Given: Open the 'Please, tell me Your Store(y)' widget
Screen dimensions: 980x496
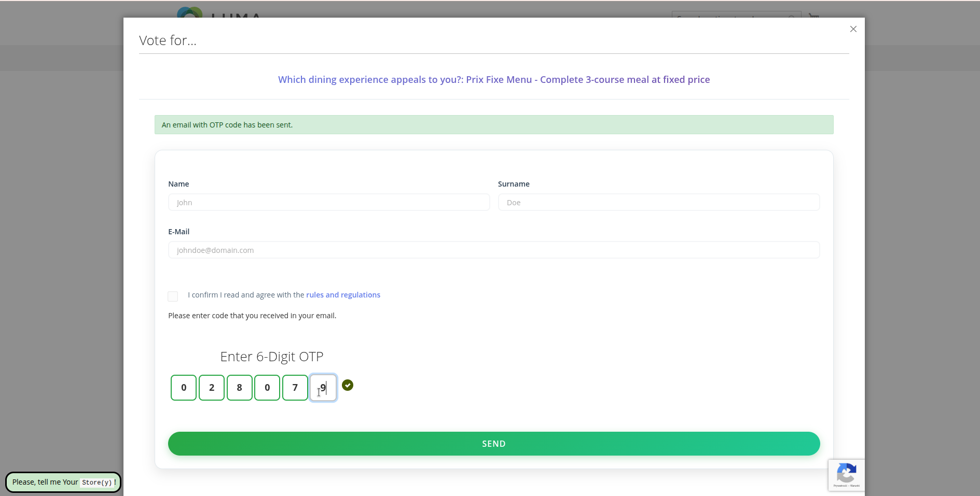Looking at the screenshot, I should 63,482.
